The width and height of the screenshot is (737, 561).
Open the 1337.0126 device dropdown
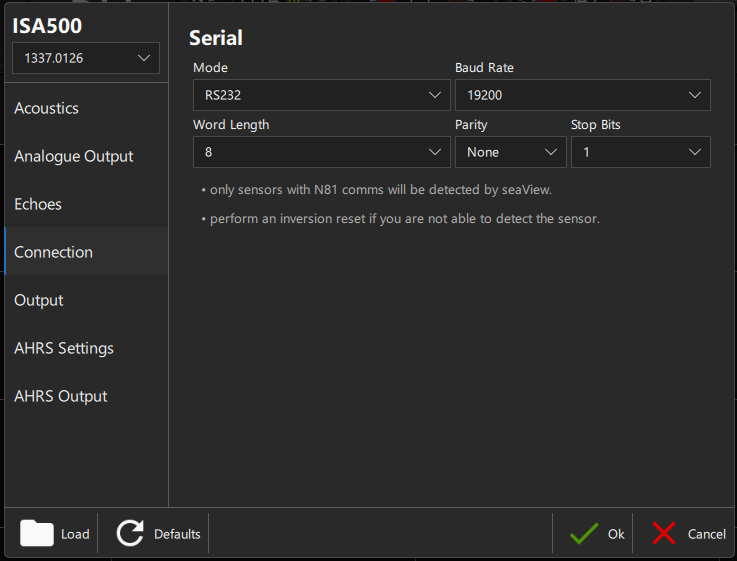point(85,58)
